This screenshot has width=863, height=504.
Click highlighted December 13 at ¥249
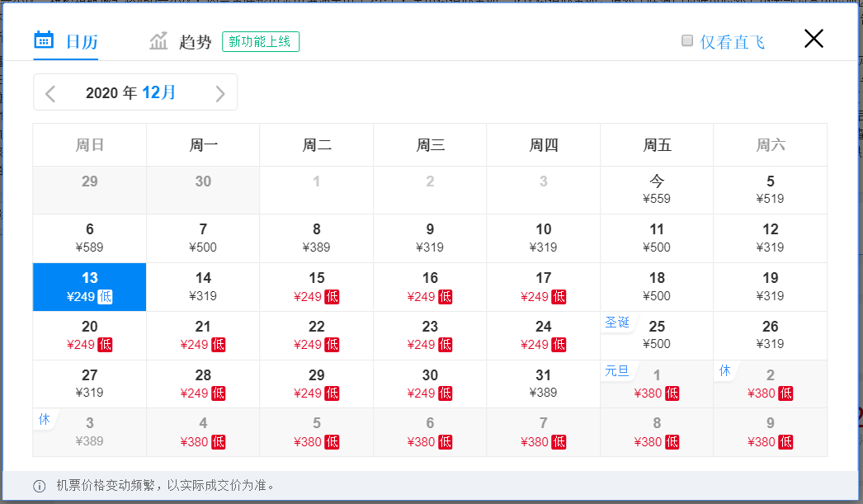tap(90, 287)
